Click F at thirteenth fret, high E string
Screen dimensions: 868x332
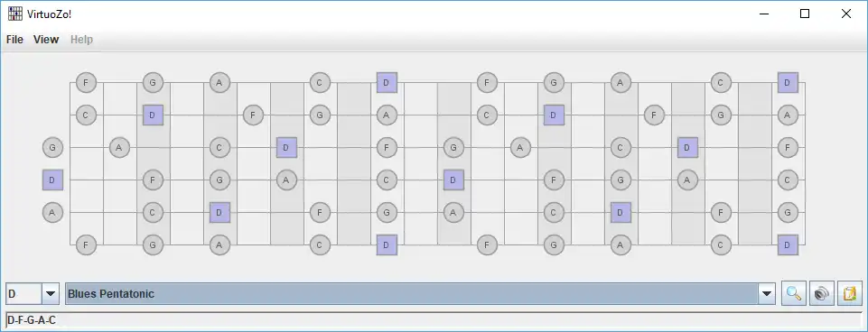487,83
